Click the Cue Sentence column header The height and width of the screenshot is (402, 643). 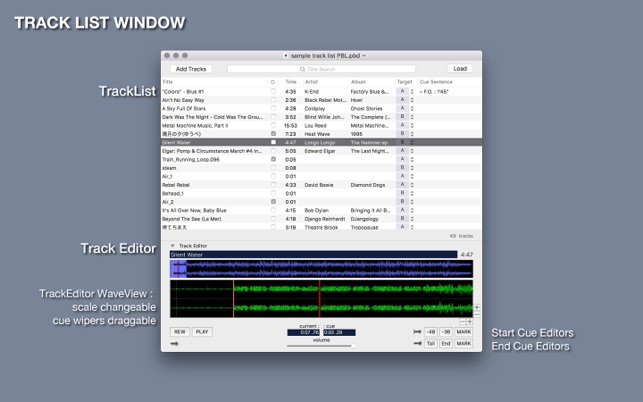coord(449,82)
